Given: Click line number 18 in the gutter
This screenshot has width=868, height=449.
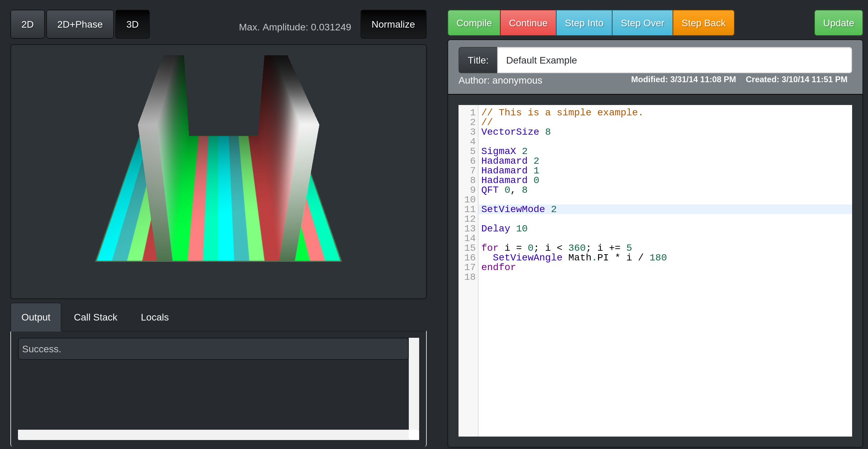Looking at the screenshot, I should pos(470,277).
